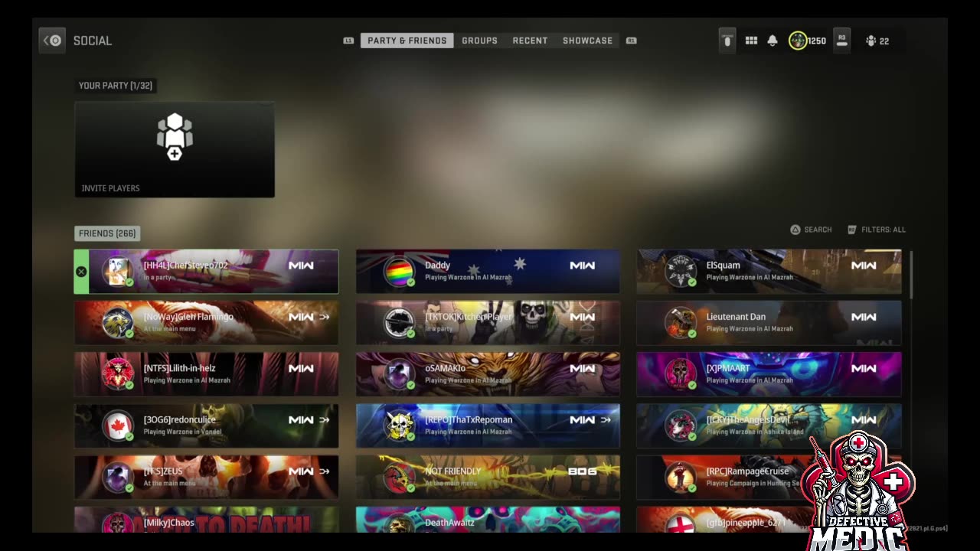Viewport: 980px width, 551px height.
Task: Select the [NoWay]Glen Flamingo card
Action: 206,323
